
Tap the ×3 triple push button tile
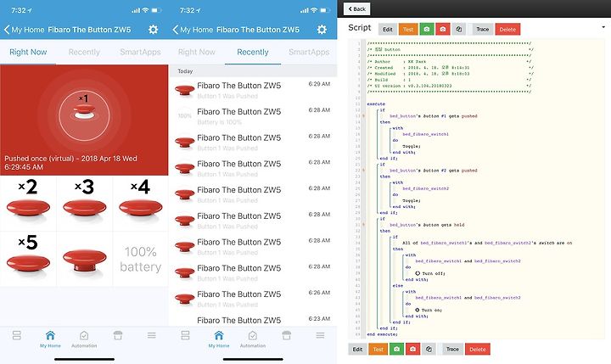[85, 203]
